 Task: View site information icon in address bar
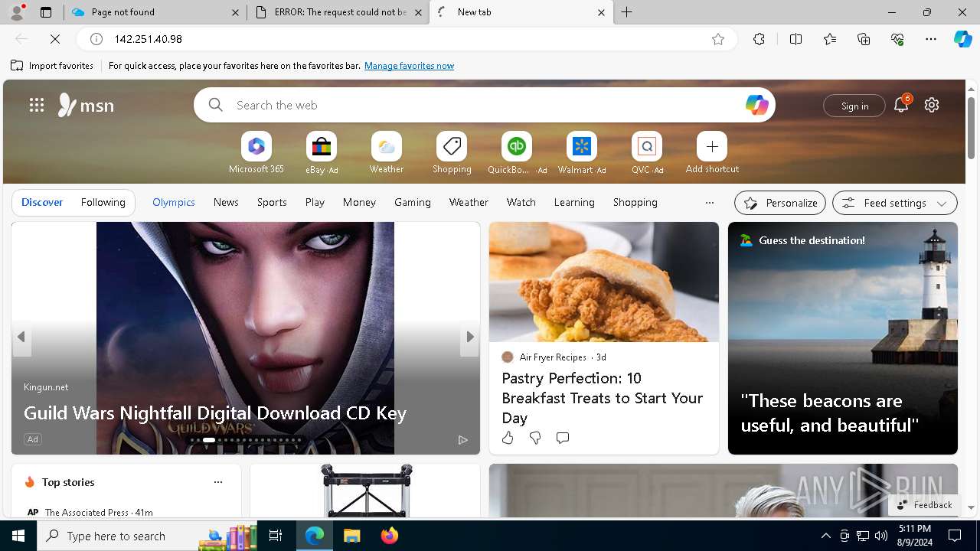[96, 39]
